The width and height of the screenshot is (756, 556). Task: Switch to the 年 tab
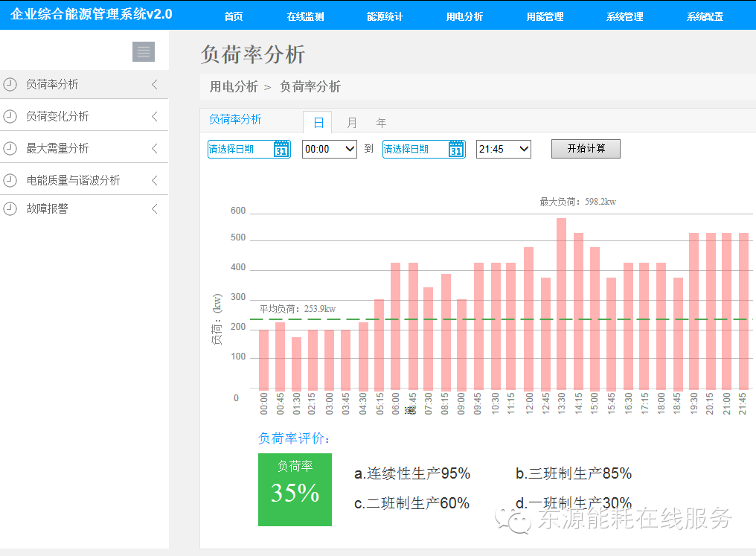pyautogui.click(x=381, y=123)
